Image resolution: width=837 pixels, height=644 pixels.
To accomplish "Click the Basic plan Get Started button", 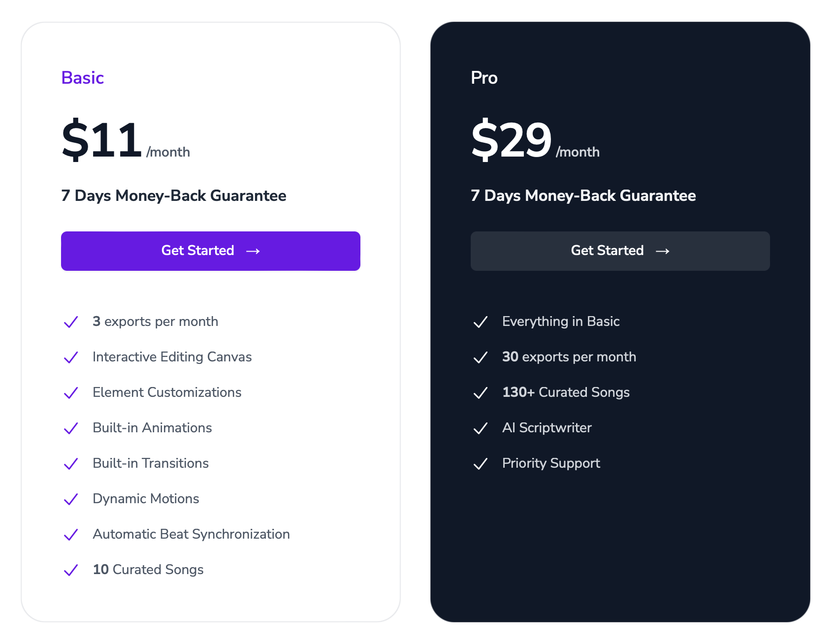I will (x=211, y=251).
